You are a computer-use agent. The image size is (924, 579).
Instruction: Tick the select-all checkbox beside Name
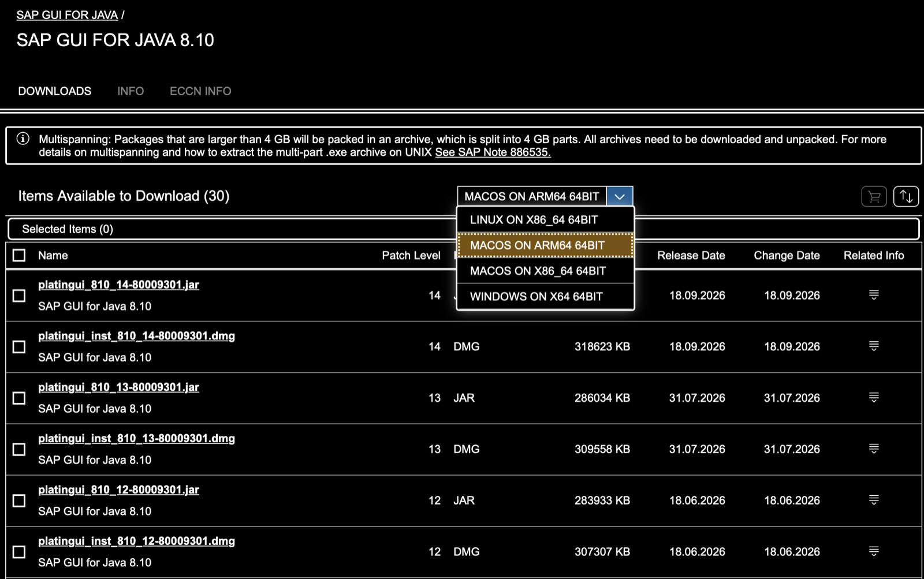click(19, 255)
